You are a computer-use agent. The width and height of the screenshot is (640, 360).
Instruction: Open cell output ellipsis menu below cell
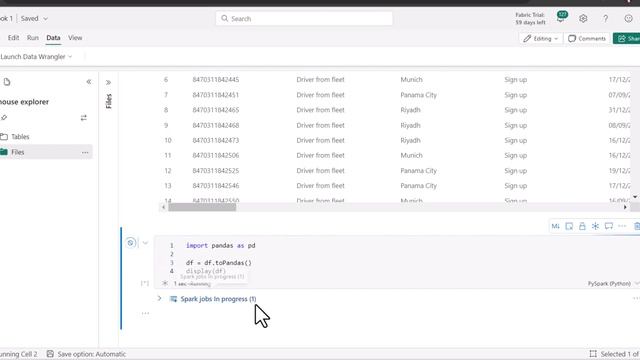click(x=145, y=313)
